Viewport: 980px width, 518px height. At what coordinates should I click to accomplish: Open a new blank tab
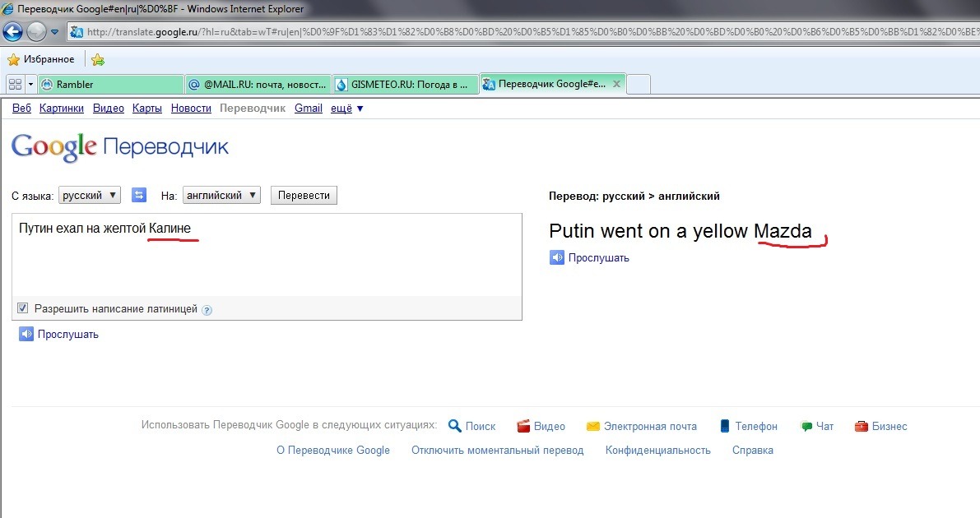(x=639, y=84)
